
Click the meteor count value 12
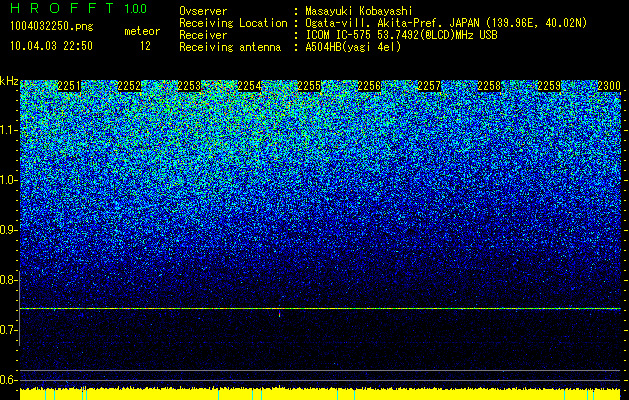(145, 46)
